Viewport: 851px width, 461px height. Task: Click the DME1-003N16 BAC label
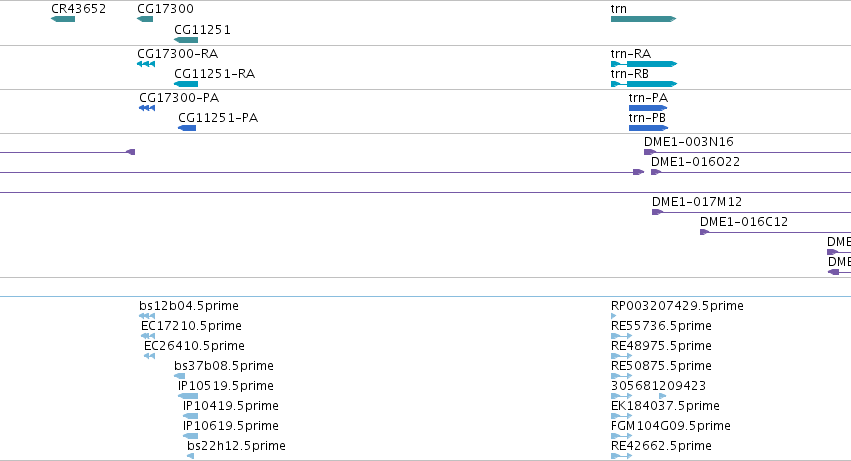[x=689, y=142]
